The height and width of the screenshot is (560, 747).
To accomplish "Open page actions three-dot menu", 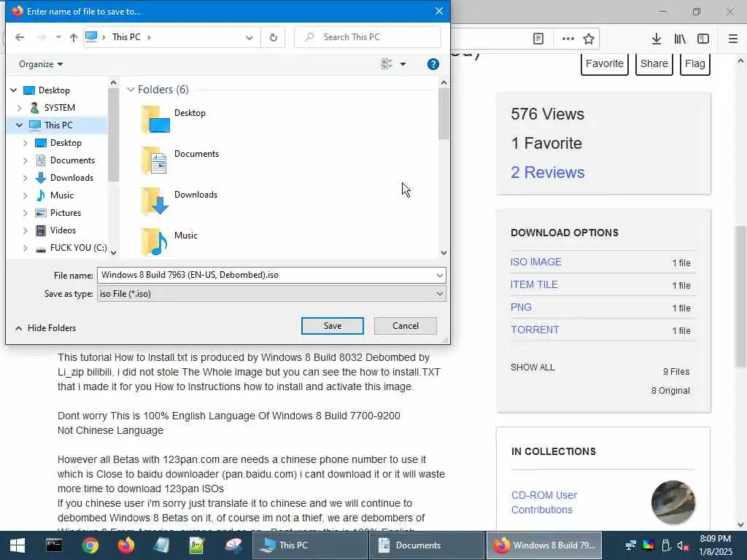I will [568, 39].
